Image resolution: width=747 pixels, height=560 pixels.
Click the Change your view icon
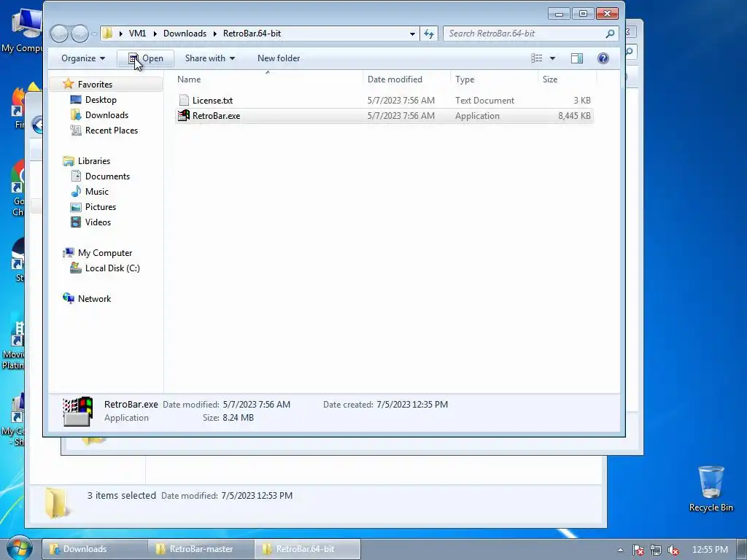537,58
